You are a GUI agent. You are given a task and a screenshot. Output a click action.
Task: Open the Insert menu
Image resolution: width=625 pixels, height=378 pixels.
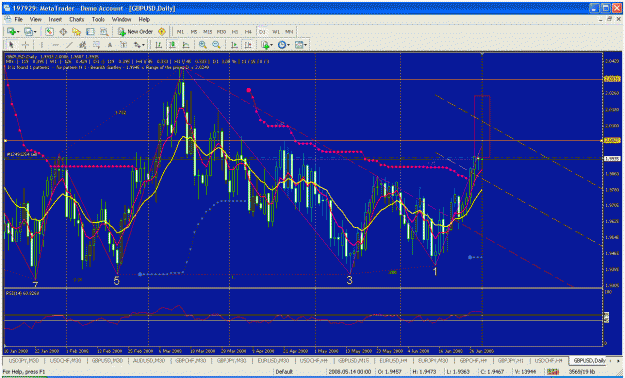click(55, 19)
